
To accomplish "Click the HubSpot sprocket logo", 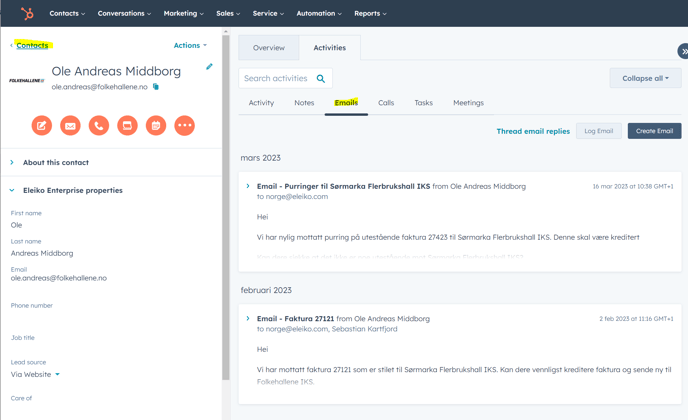I will tap(27, 14).
